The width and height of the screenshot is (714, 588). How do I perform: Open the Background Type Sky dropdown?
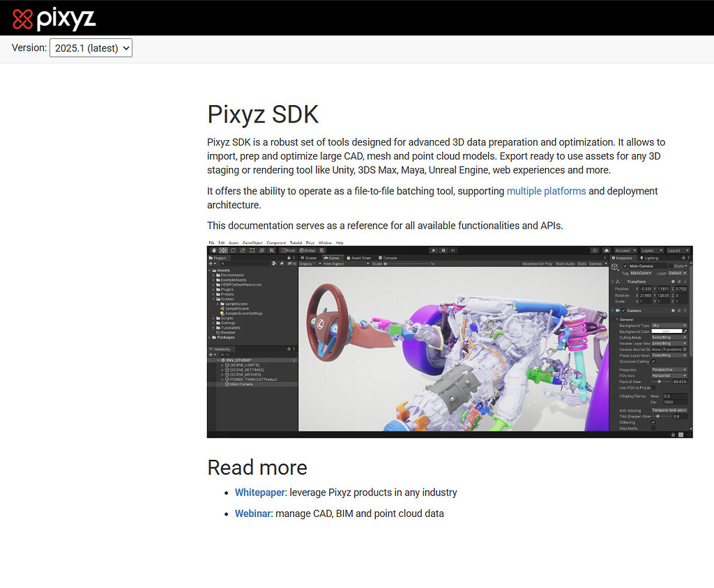click(x=667, y=325)
